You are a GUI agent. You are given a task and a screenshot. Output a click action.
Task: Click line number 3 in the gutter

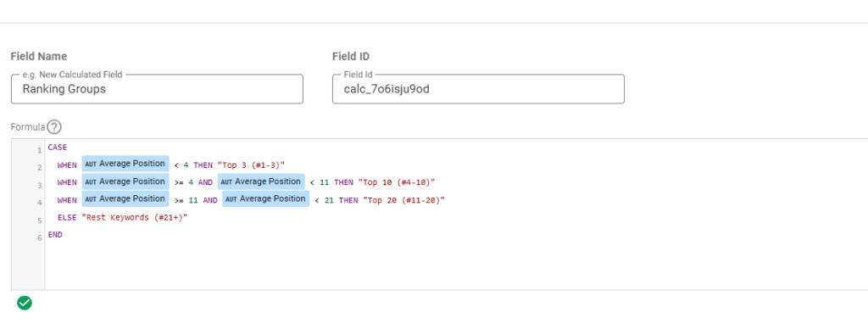pos(39,185)
